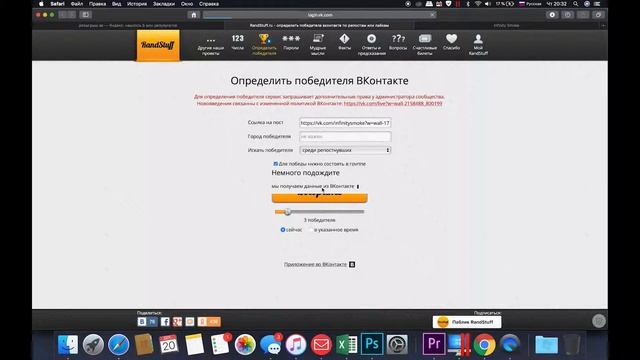Switch to the first Safari tab
This screenshot has width=640, height=360.
(x=128, y=25)
